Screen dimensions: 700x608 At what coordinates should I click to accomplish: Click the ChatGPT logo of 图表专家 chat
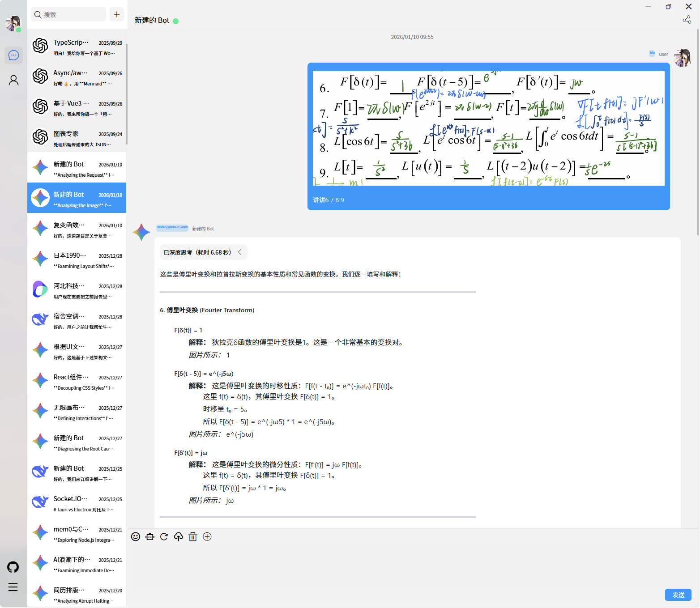[x=40, y=137]
